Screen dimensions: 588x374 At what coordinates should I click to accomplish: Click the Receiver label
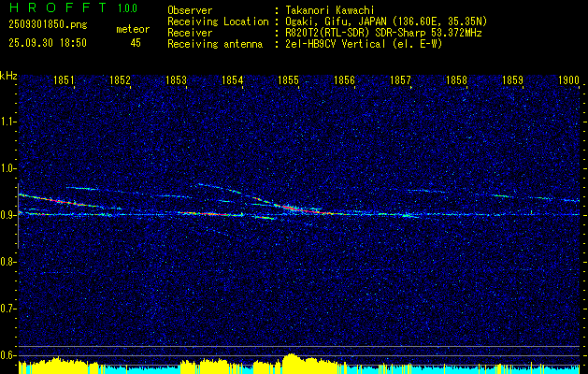pyautogui.click(x=190, y=33)
